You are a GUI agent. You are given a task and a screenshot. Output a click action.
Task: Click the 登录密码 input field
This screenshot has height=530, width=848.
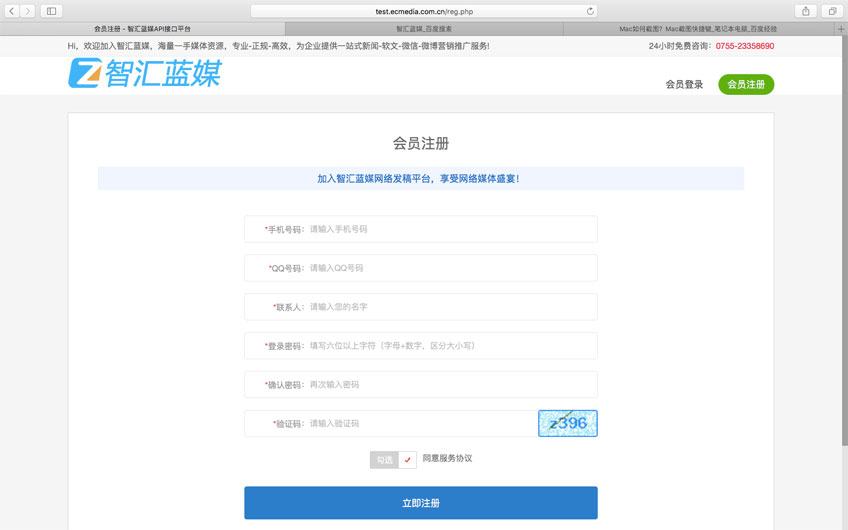point(450,346)
